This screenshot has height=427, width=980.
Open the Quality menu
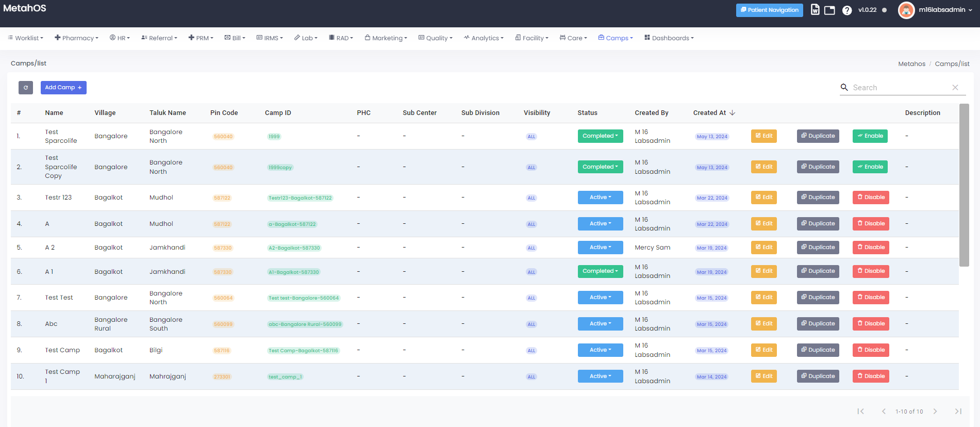[436, 38]
